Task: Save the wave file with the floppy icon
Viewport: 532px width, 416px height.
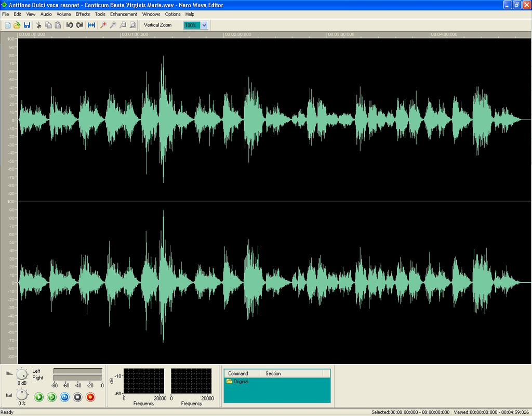Action: [27, 25]
